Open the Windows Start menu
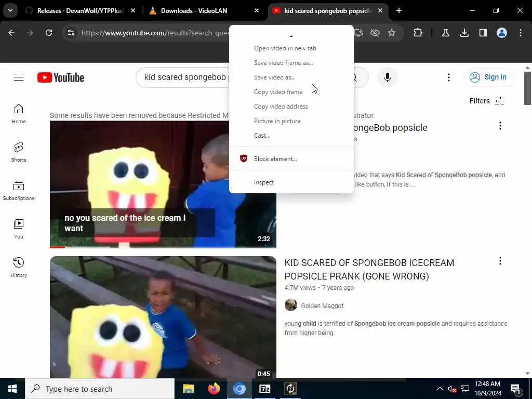 click(12, 389)
